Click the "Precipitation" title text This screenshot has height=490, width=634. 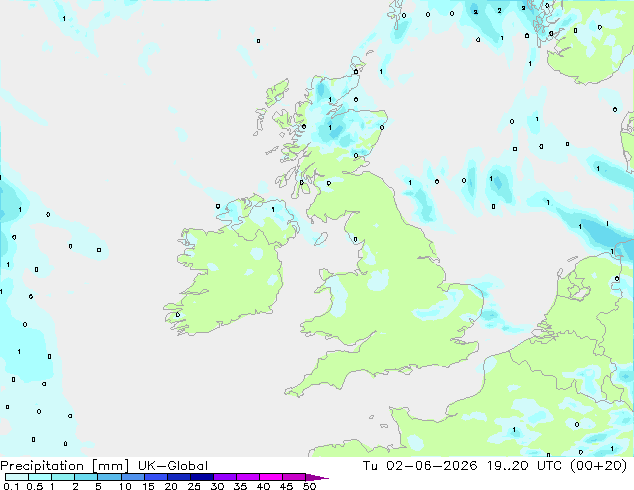coord(42,466)
